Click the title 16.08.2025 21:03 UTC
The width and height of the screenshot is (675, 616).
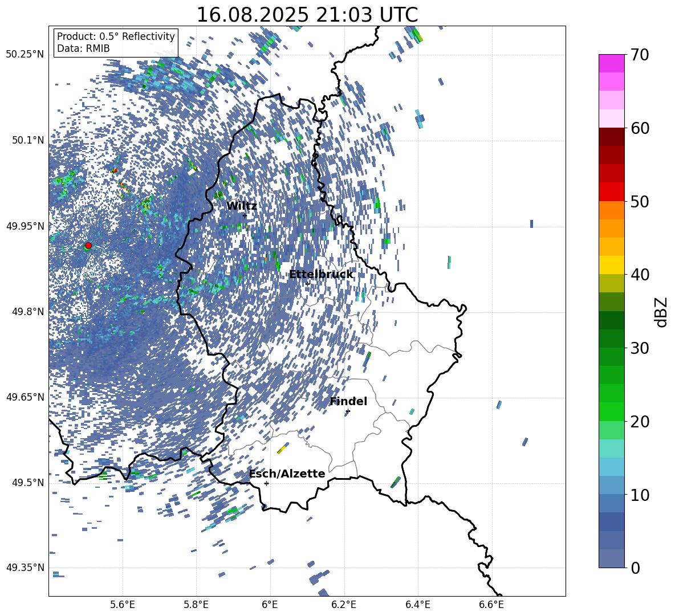click(x=307, y=15)
